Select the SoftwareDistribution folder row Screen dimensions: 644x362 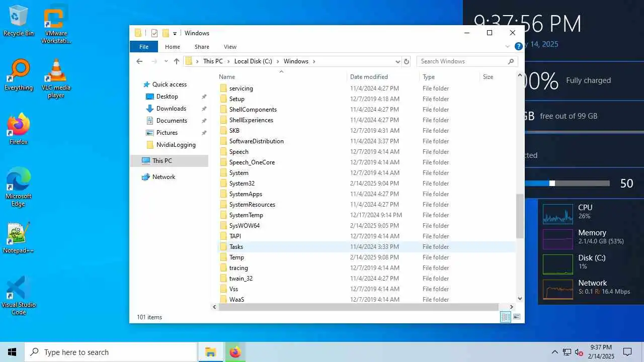point(367,141)
